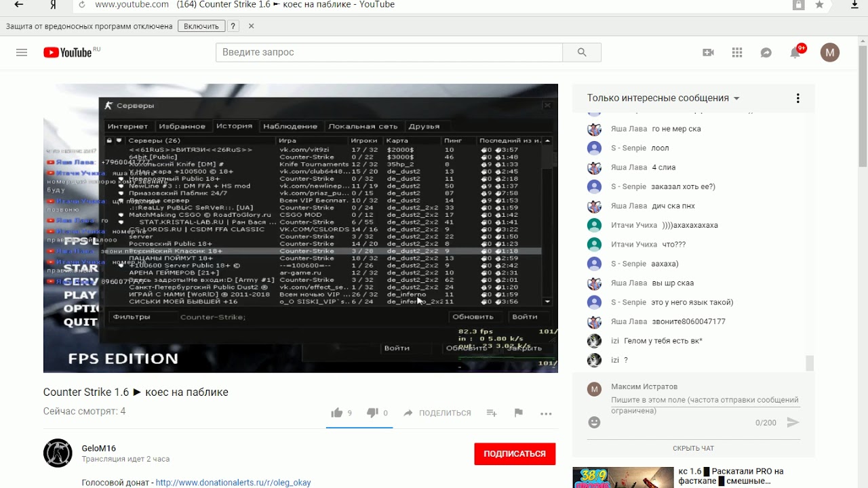Click 'Включить' to enable protection
Screen dimensions: 868x488
coord(201,26)
